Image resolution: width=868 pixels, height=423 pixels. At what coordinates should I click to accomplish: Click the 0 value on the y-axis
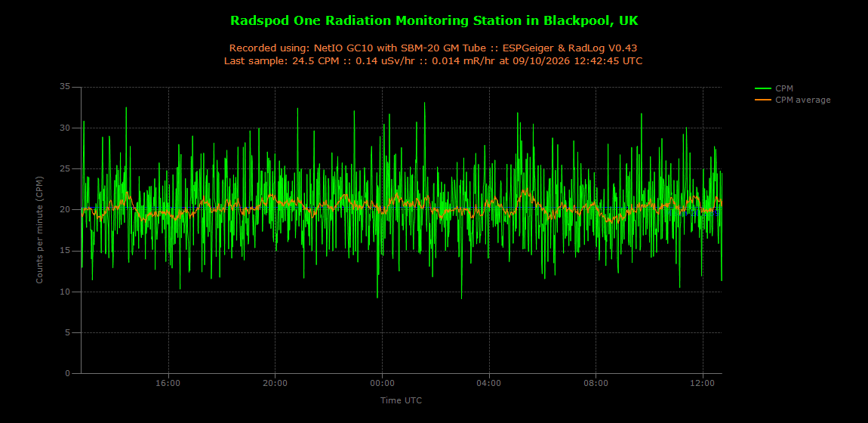pos(68,374)
